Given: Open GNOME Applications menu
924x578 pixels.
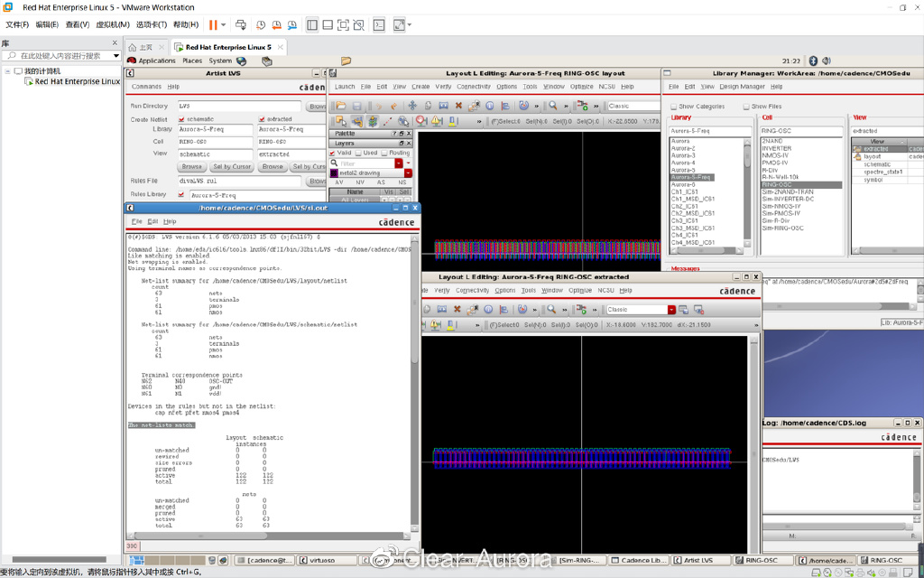Looking at the screenshot, I should pos(157,61).
